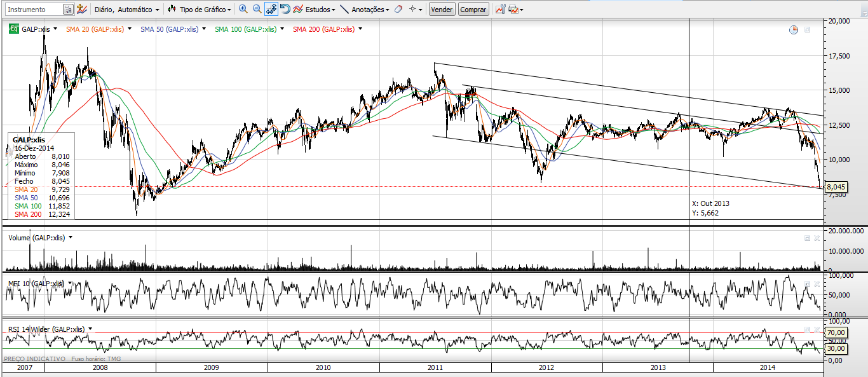Open the Tipo de Gráfico dropdown
This screenshot has height=377, width=868.
coord(206,10)
